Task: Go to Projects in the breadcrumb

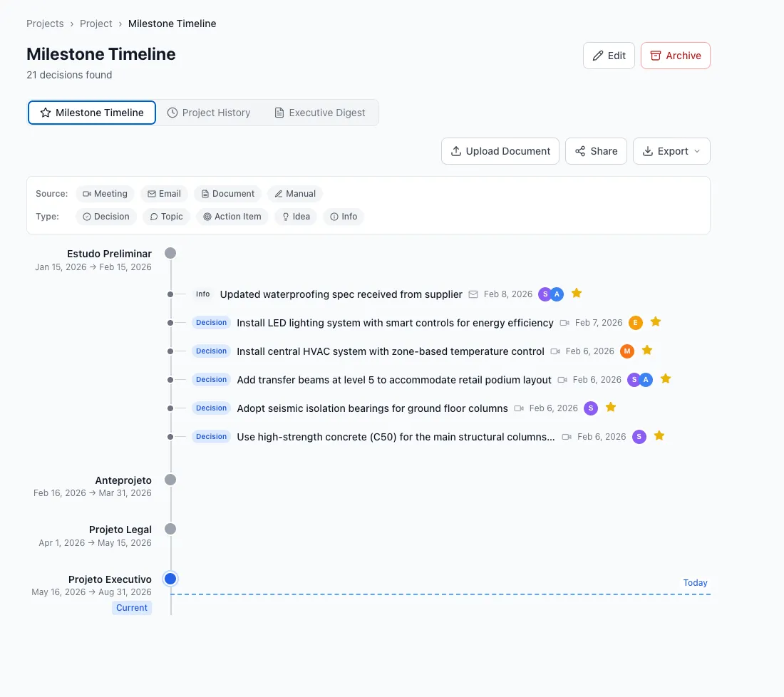Action: 45,24
